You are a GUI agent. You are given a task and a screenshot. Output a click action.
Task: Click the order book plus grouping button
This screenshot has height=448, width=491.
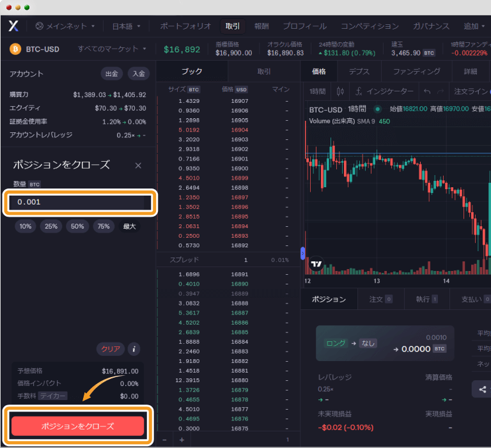coord(182,440)
